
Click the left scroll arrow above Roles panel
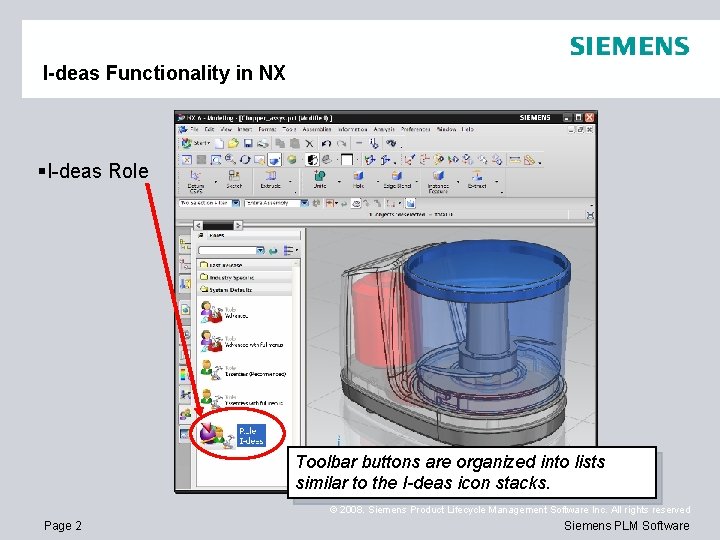198,225
